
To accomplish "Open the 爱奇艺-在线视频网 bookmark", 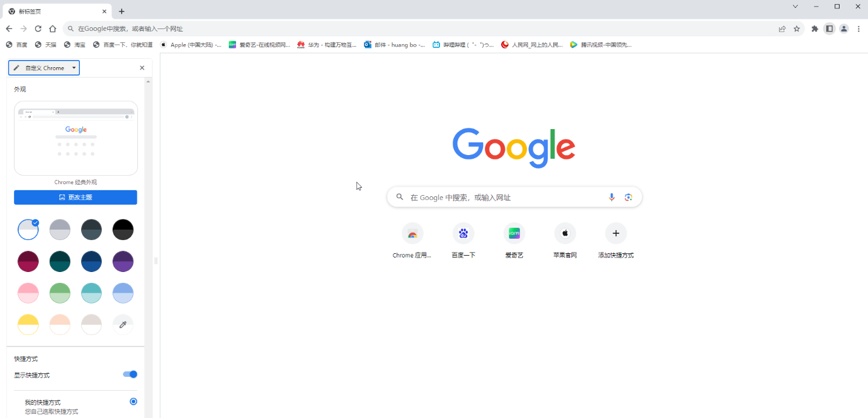I will point(260,44).
